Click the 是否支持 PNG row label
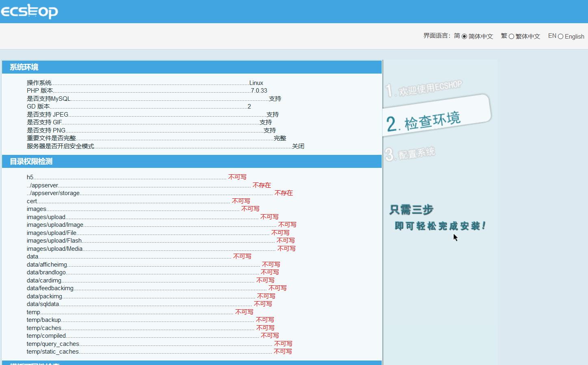The image size is (588, 365). 46,130
